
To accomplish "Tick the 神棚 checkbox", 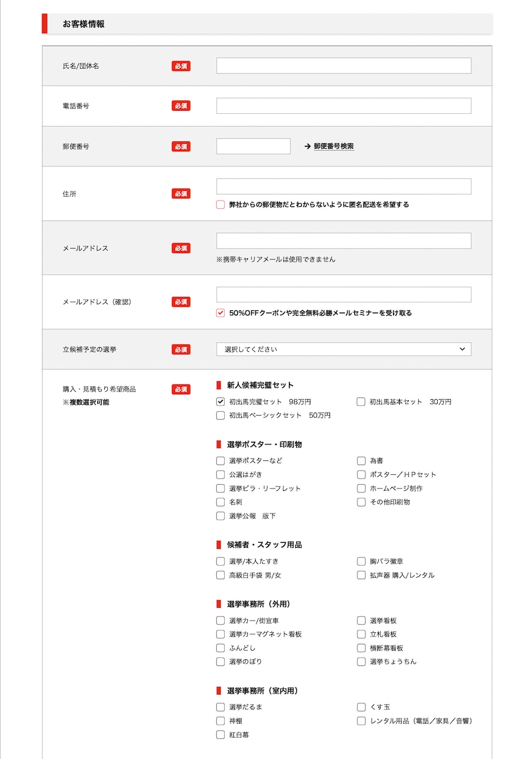I will tap(220, 721).
